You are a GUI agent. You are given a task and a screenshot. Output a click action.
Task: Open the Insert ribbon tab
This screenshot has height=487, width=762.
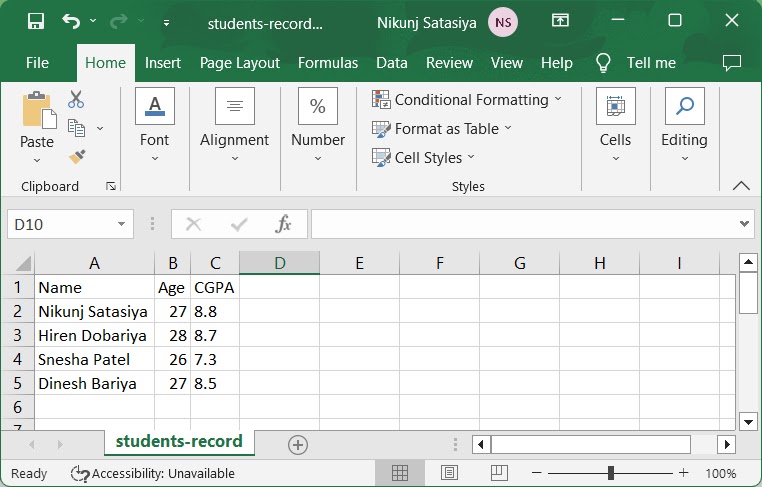point(163,62)
